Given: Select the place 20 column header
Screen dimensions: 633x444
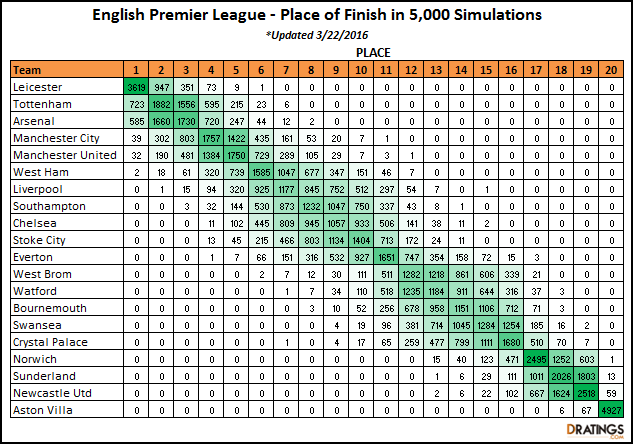Looking at the screenshot, I should 609,70.
